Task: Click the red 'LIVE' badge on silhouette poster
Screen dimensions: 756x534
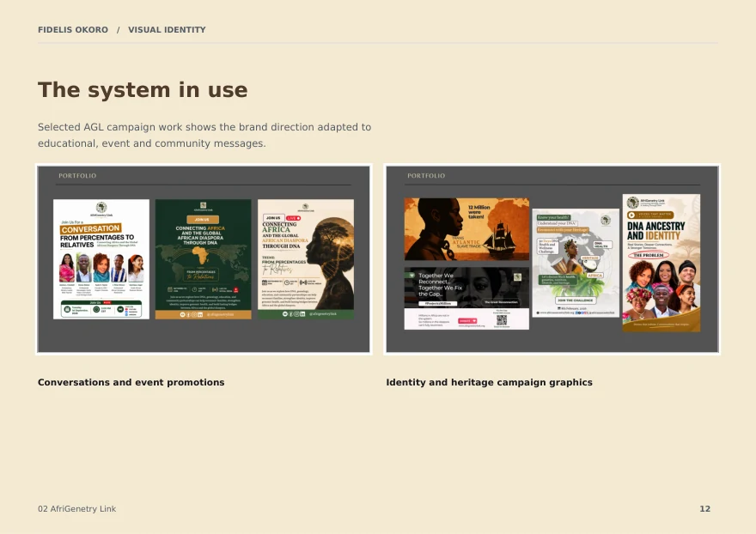Action: (293, 218)
